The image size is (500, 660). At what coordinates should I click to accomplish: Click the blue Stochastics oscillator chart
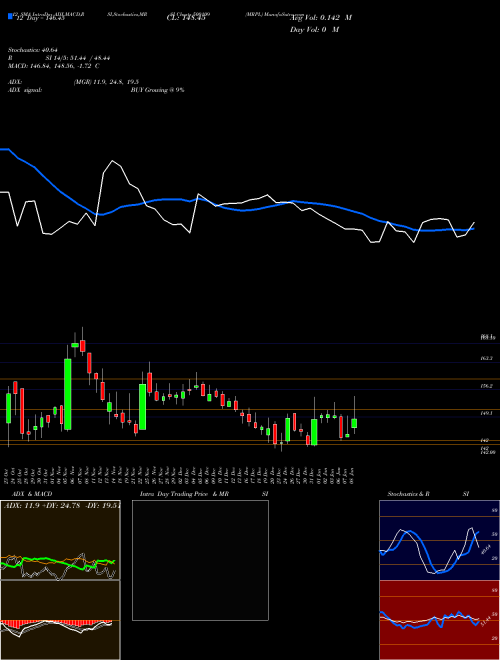[x=439, y=540]
